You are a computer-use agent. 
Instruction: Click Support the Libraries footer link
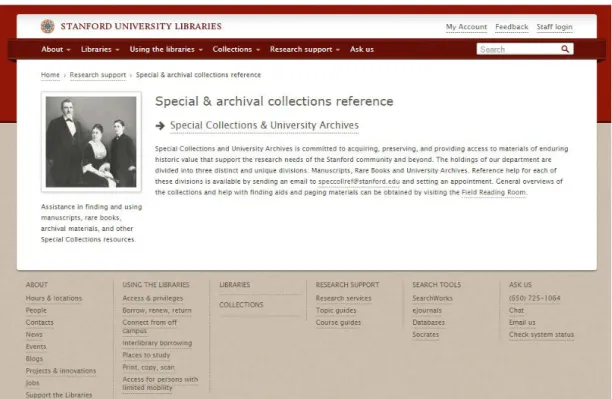point(59,395)
